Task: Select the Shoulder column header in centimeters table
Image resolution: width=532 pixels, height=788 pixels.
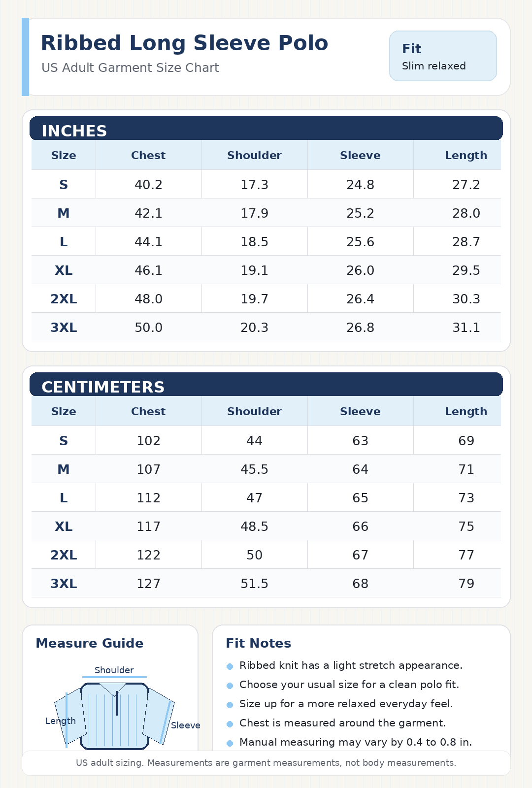Action: 254,411
